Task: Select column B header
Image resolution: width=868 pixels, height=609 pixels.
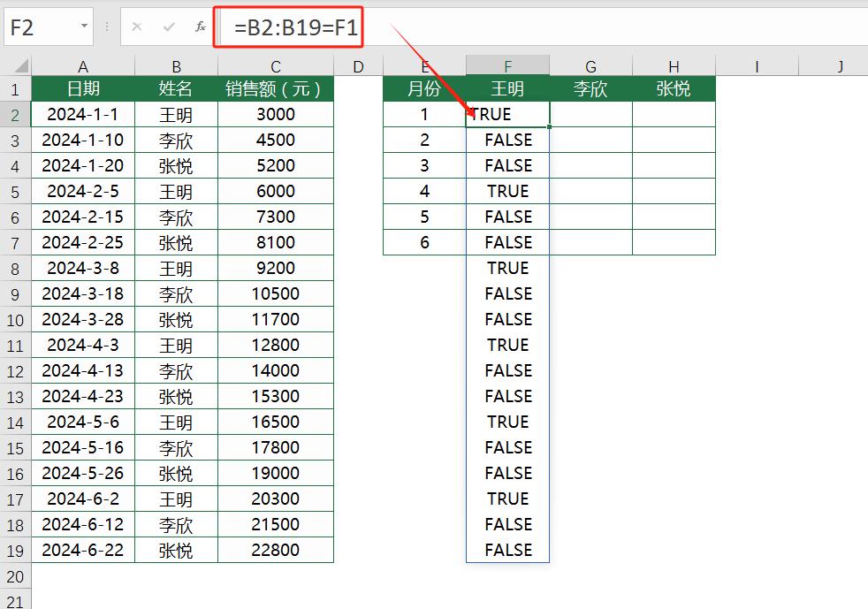Action: click(x=176, y=66)
